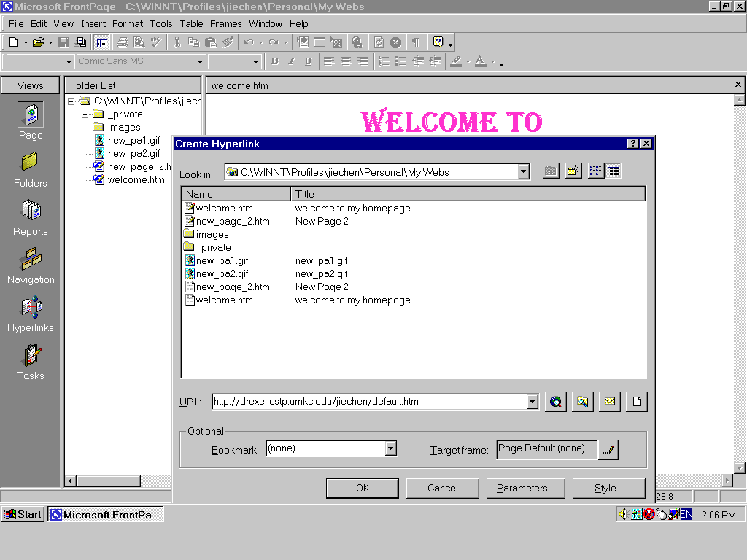
Task: Make a hyperlink to a file on your computer
Action: [x=582, y=402]
